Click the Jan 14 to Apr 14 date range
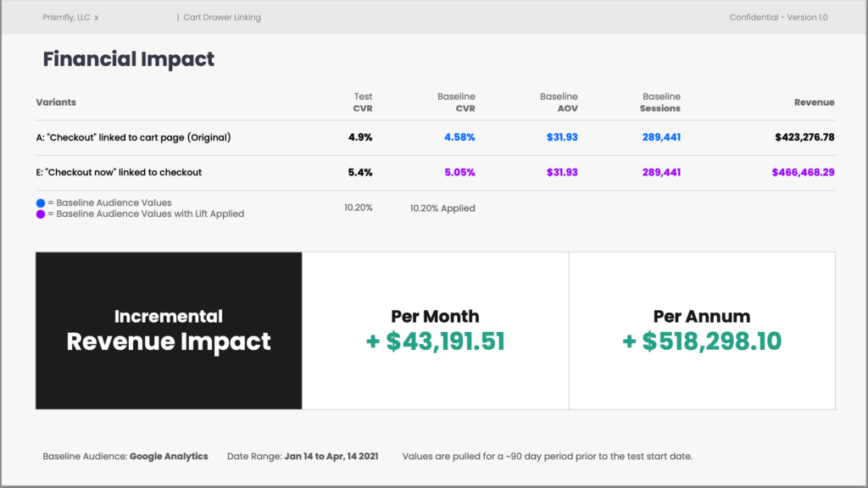The height and width of the screenshot is (488, 868). tap(332, 456)
